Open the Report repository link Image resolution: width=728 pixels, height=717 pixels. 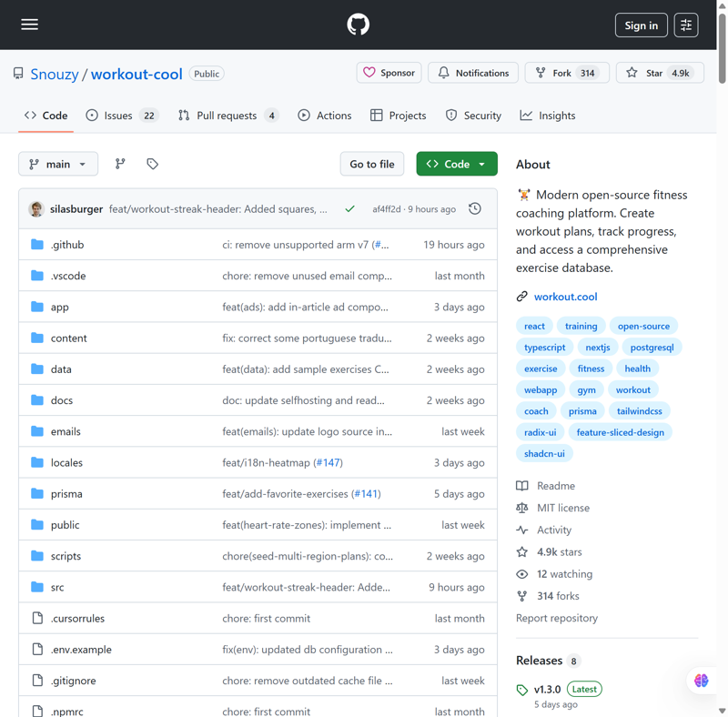(557, 618)
